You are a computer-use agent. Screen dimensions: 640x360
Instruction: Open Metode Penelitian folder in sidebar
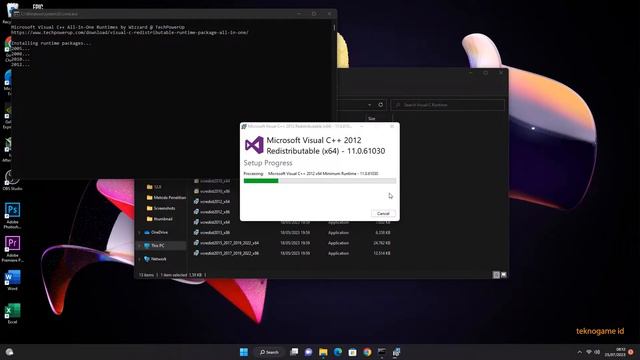(x=166, y=198)
